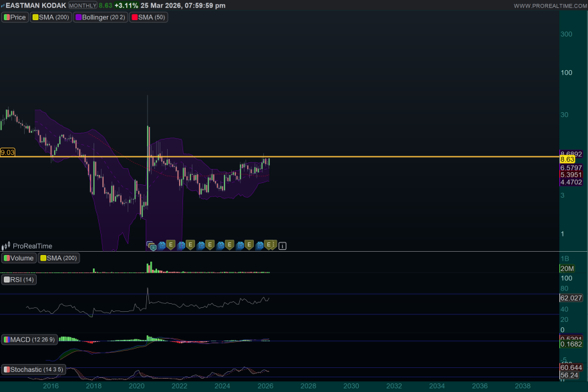Click the RSI legend square icon
The height and width of the screenshot is (392, 588).
click(7, 280)
